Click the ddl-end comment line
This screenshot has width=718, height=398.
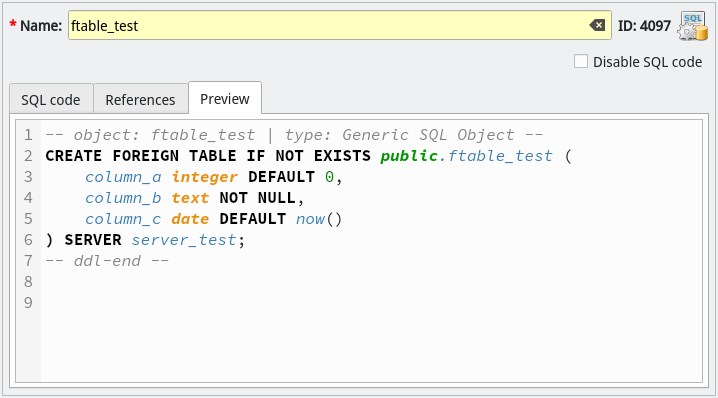(x=107, y=261)
